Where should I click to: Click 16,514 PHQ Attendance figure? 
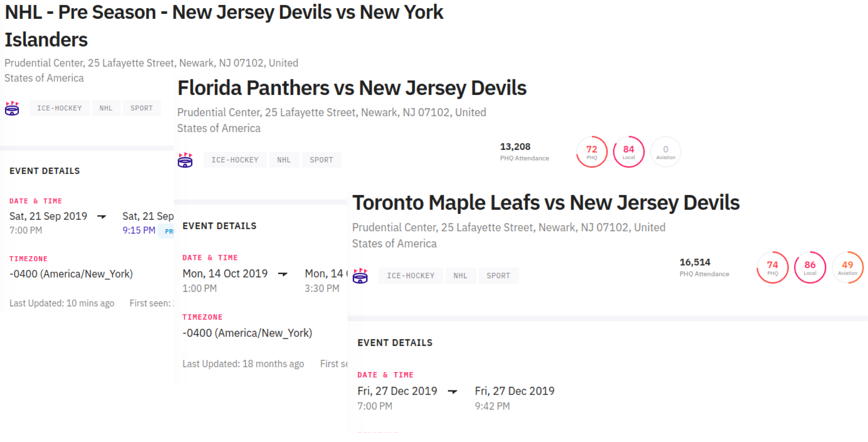[695, 262]
